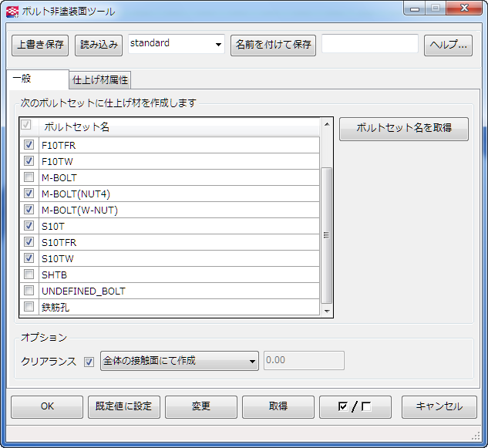Uncheck the S10TFR checkbox
The height and width of the screenshot is (448, 488).
coord(29,242)
